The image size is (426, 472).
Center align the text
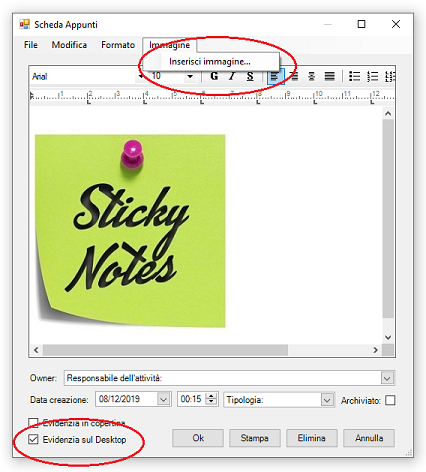(311, 76)
